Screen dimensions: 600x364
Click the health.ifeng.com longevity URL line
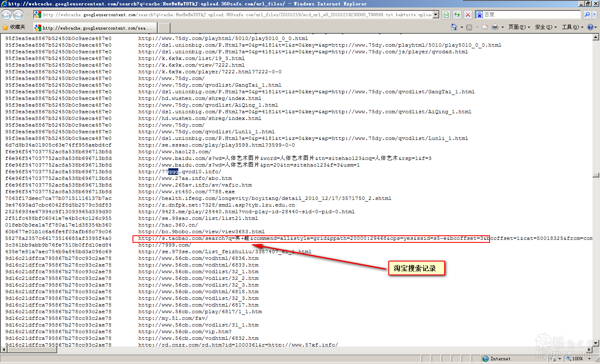click(x=265, y=198)
